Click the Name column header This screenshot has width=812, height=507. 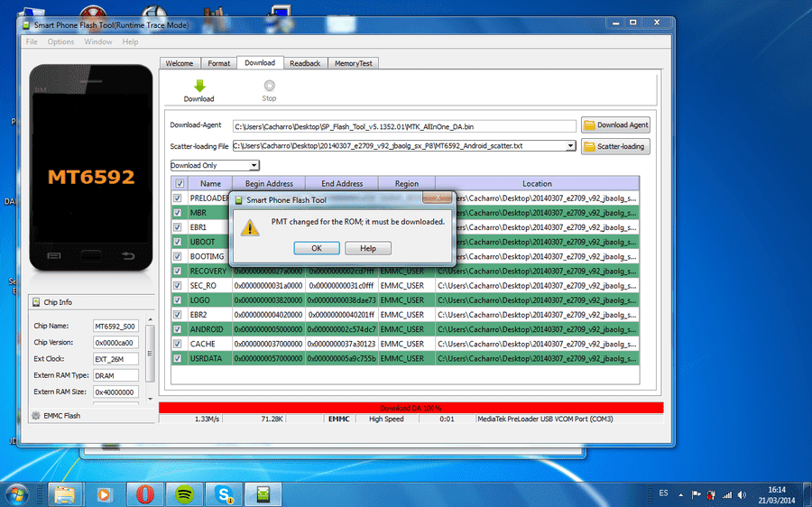tap(210, 183)
